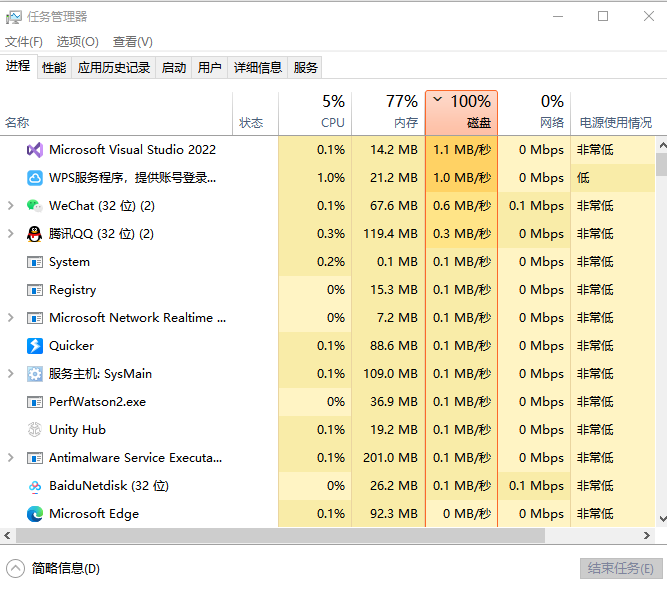The width and height of the screenshot is (667, 591).
Task: Expand Microsoft Network Realtime process group
Action: [11, 318]
